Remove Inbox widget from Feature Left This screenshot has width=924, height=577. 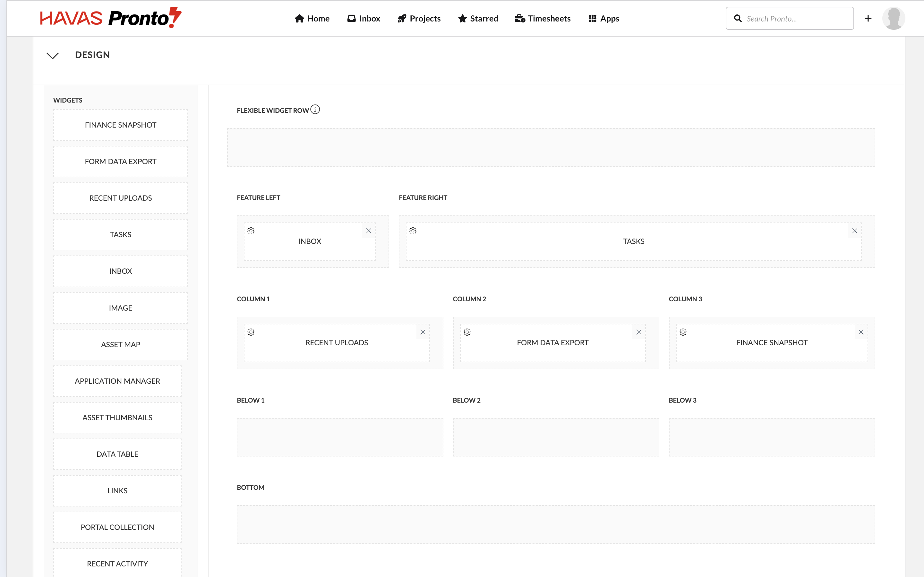pos(368,231)
